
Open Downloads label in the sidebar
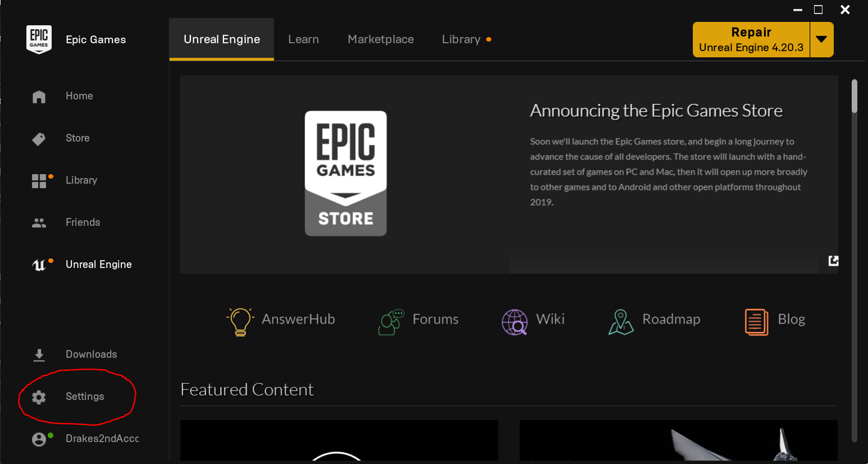pos(92,354)
